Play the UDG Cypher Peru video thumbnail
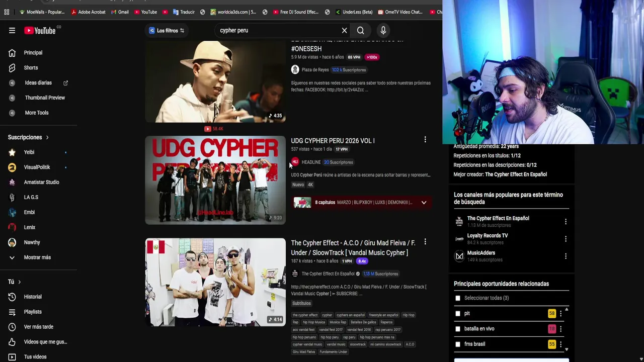The height and width of the screenshot is (362, 644). point(215,180)
